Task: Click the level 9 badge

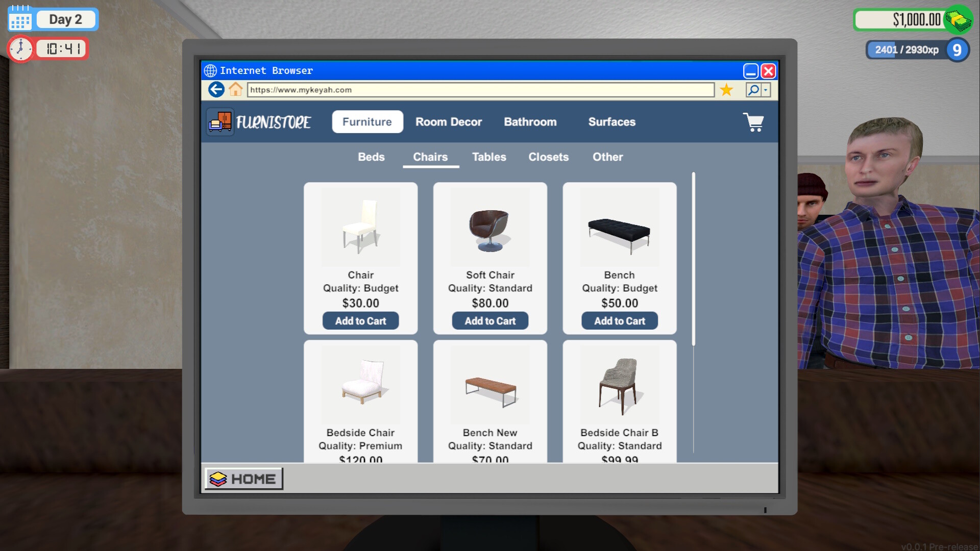Action: point(957,50)
